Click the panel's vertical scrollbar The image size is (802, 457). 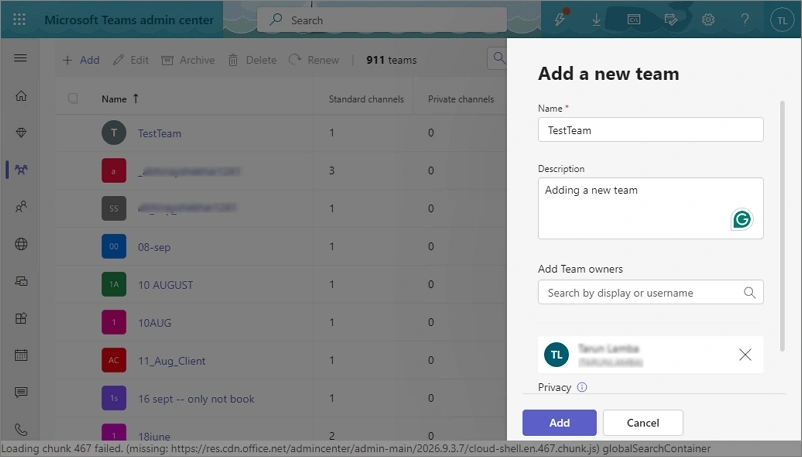pos(782,226)
